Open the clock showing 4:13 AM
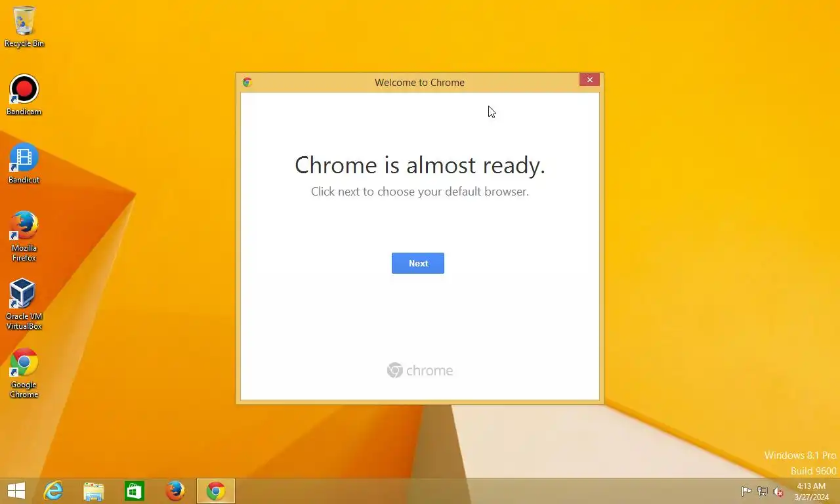This screenshot has height=504, width=840. coord(812,492)
